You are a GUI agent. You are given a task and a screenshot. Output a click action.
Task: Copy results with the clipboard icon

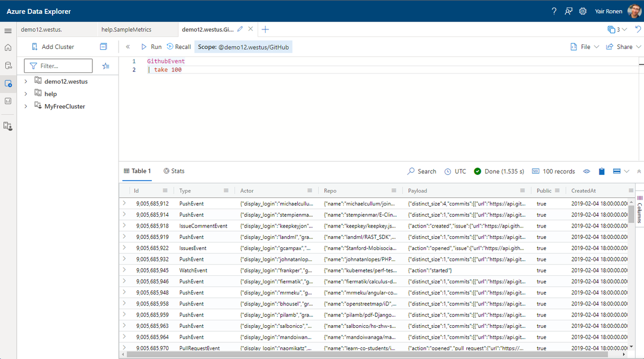pos(602,171)
